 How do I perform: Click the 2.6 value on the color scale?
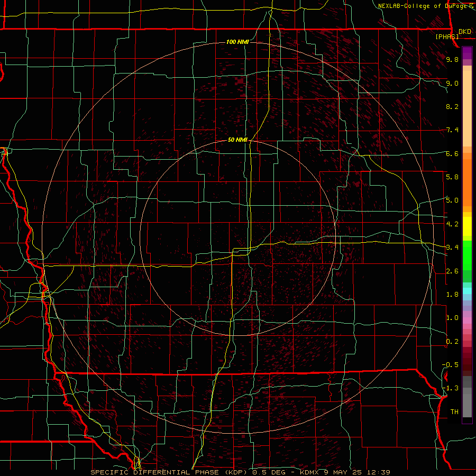452,271
